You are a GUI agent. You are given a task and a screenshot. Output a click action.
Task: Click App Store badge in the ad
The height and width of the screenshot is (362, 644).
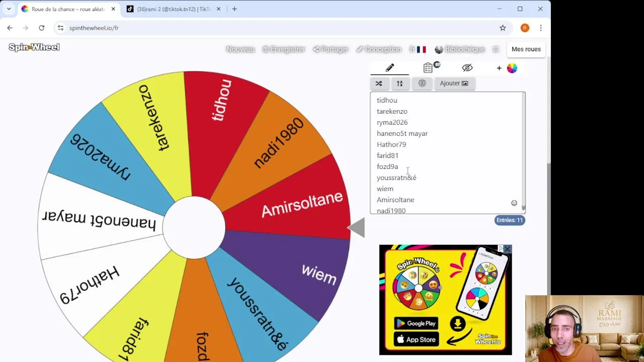tap(416, 339)
